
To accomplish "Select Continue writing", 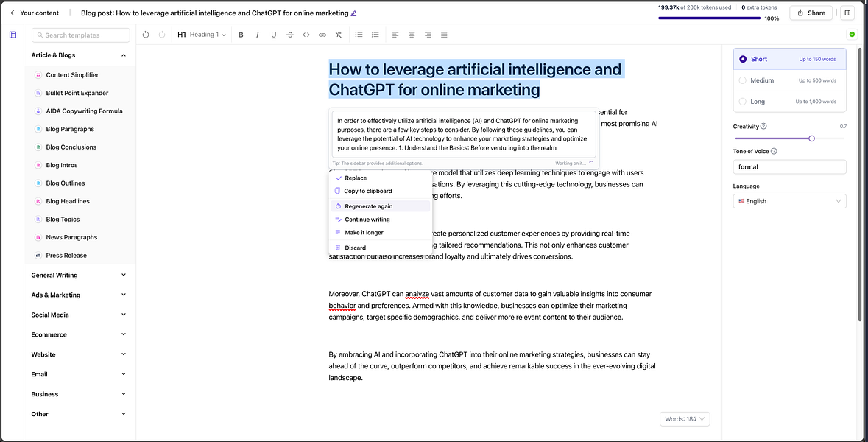I will pos(381,220).
